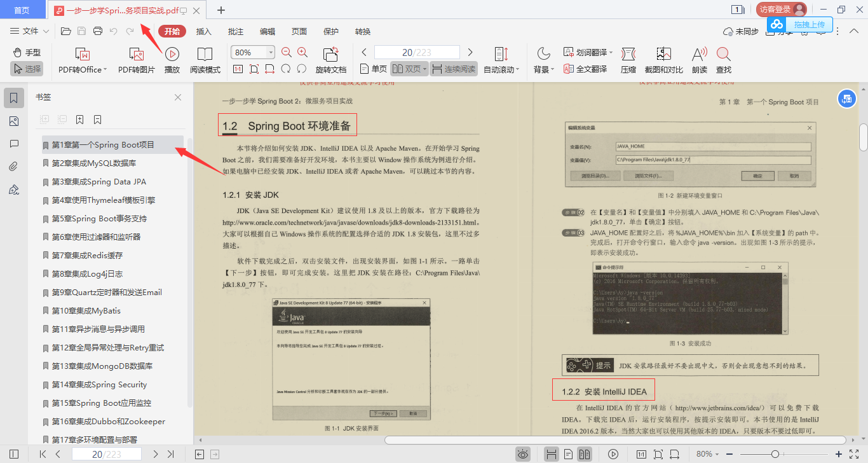This screenshot has width=868, height=463.
Task: Click 访客登录 guest login button
Action: (x=782, y=9)
